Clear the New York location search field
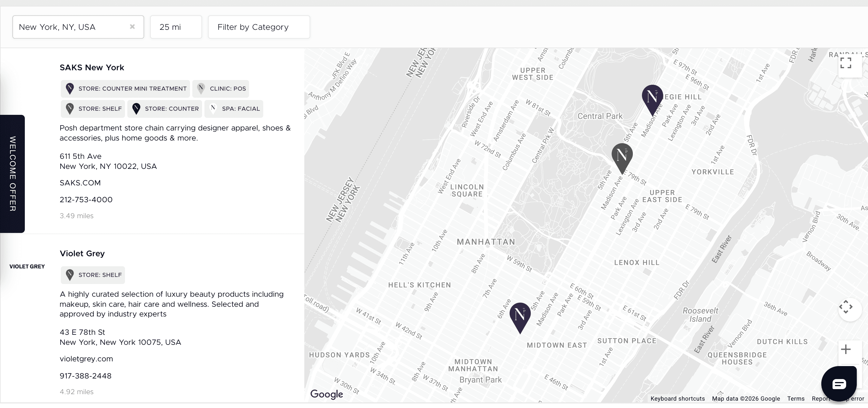868x408 pixels. (132, 27)
